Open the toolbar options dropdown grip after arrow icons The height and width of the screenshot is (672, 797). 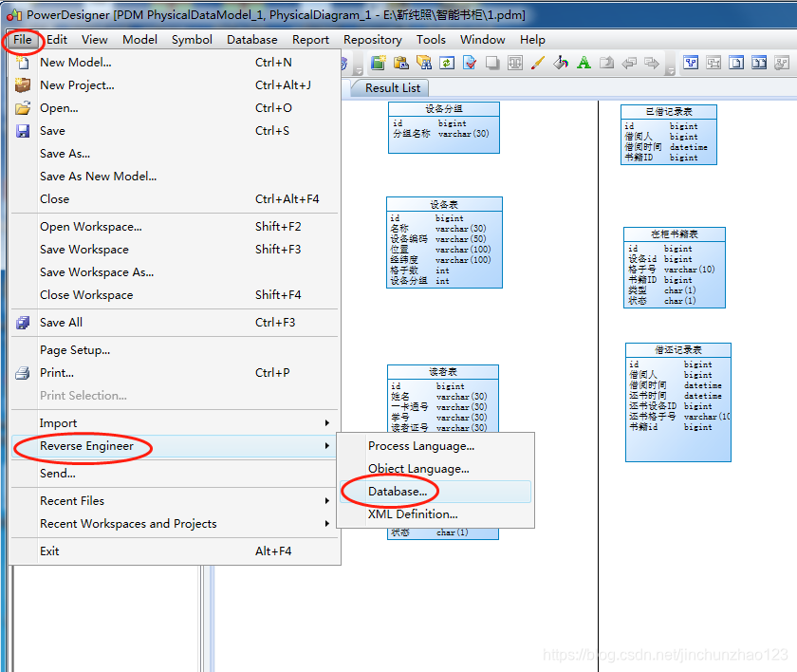tap(671, 69)
